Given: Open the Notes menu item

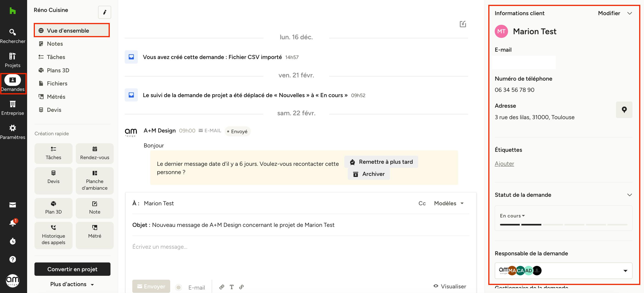Looking at the screenshot, I should tap(55, 44).
